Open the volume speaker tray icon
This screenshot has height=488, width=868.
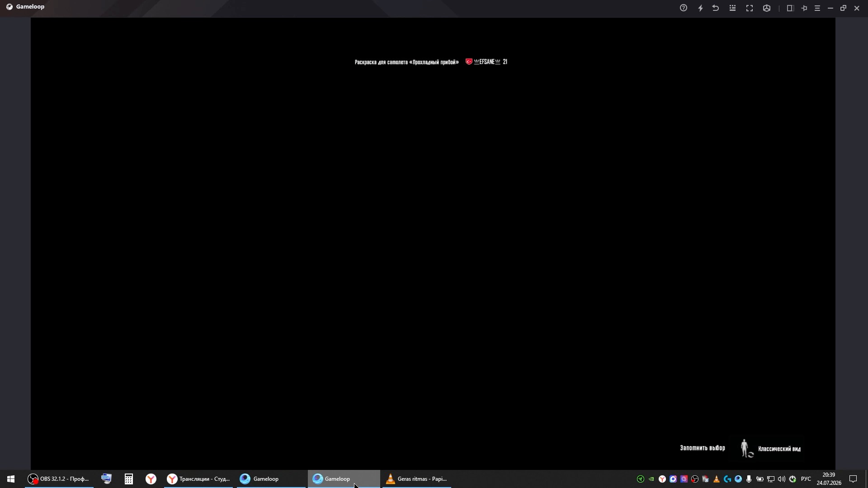coord(782,479)
